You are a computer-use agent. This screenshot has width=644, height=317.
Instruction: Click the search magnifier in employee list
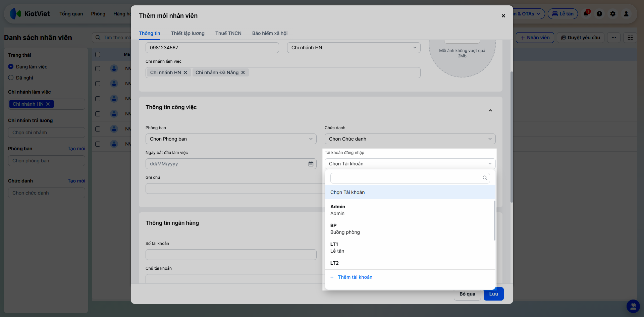tap(98, 38)
